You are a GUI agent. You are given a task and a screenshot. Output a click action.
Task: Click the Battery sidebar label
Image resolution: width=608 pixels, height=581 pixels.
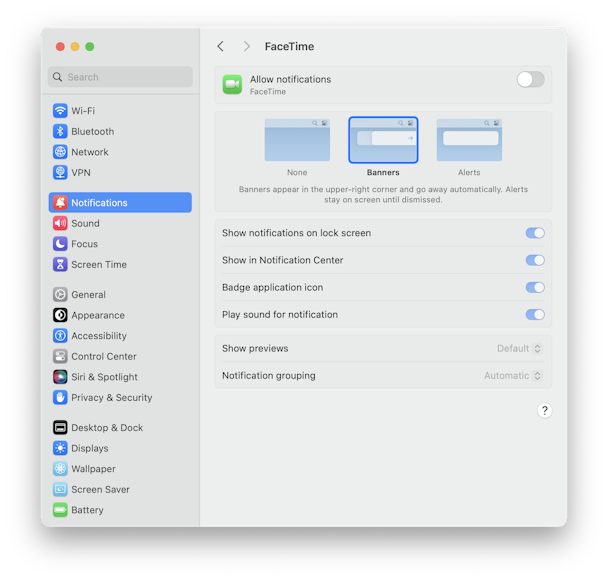click(87, 510)
